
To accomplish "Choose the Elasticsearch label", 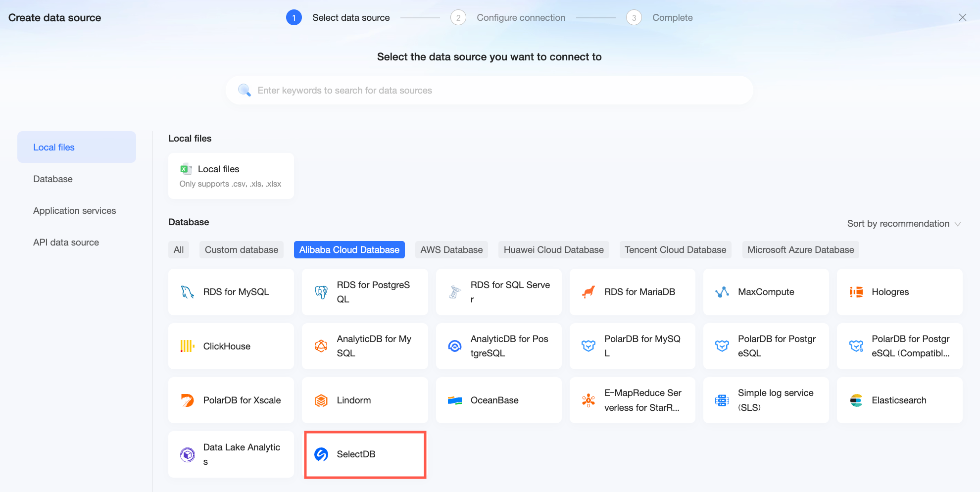I will click(x=899, y=400).
